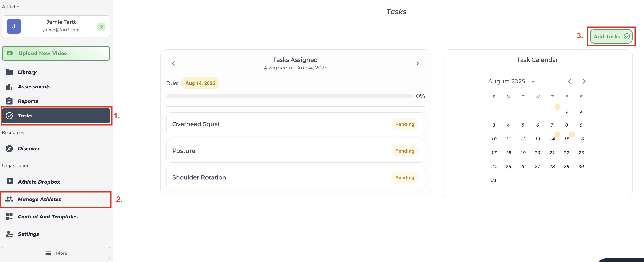
Task: Click the Manage Athletes people icon
Action: click(x=9, y=199)
